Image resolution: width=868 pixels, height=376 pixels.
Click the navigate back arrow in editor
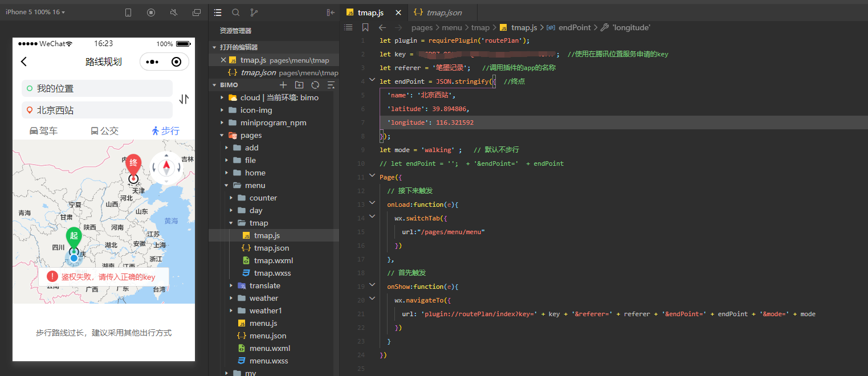click(x=382, y=27)
